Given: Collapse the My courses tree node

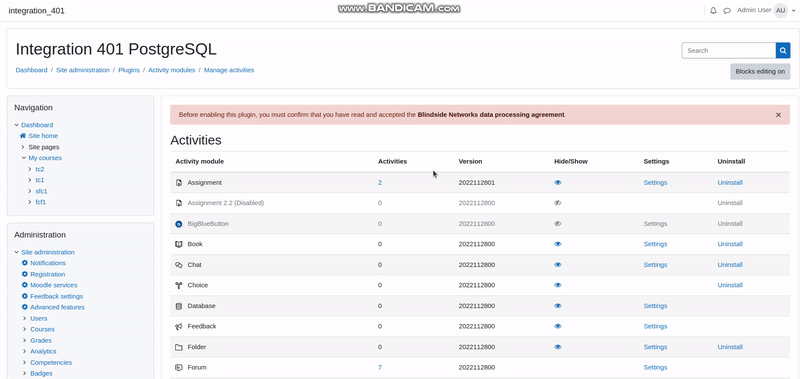Looking at the screenshot, I should tap(23, 158).
